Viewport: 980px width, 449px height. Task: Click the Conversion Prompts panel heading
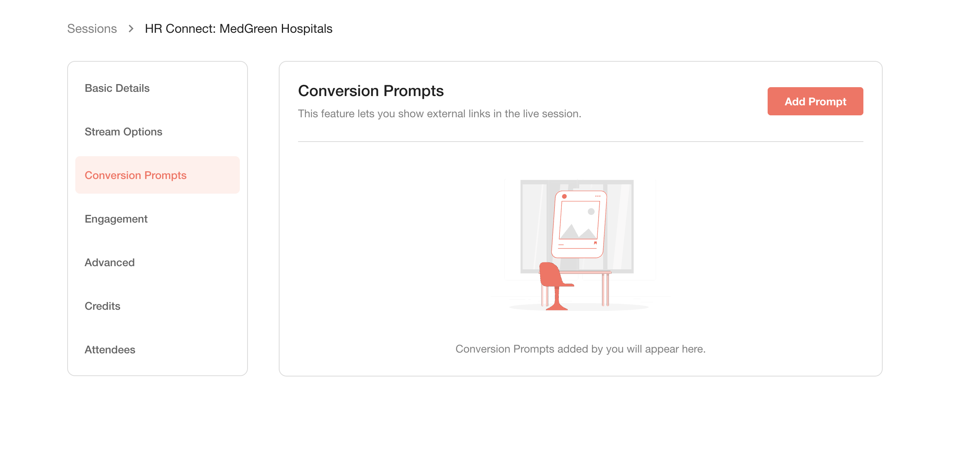[371, 91]
